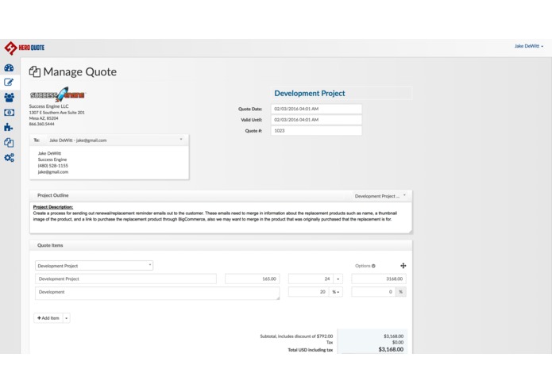The height and width of the screenshot is (392, 552).
Task: Open the quantity unit dropdown beside 24
Action: click(338, 279)
